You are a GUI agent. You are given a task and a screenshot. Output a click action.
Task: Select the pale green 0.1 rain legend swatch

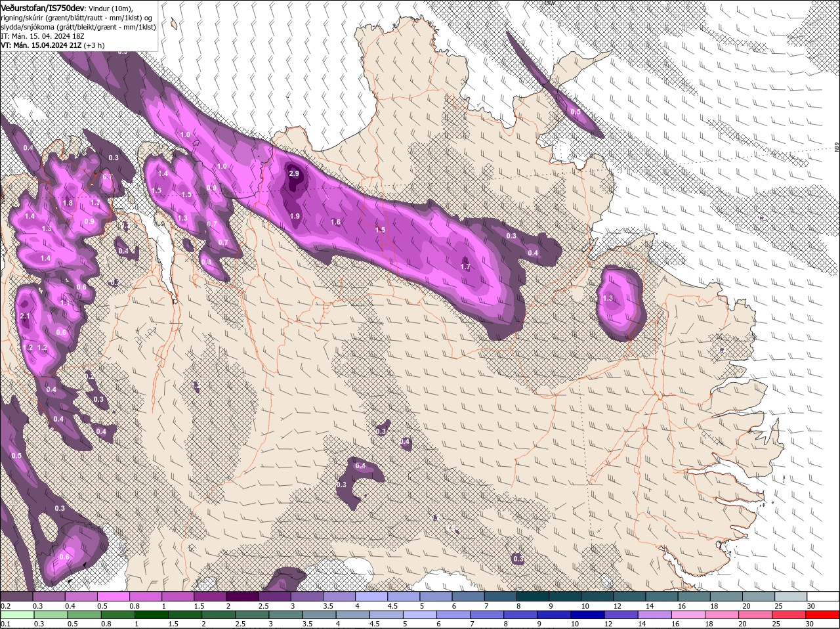(x=16, y=615)
